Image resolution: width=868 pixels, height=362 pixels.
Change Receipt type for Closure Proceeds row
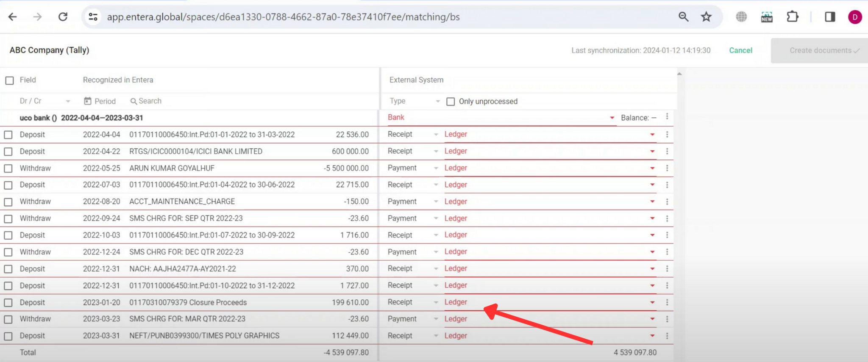click(x=435, y=302)
